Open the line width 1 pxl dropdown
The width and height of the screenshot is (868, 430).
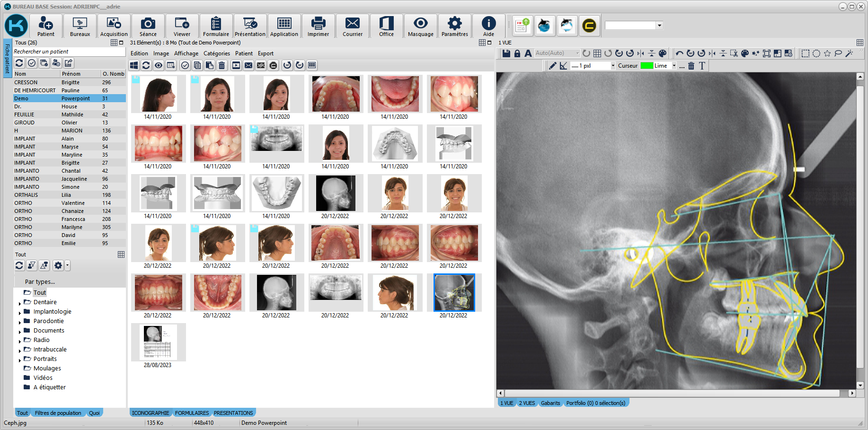(x=613, y=66)
